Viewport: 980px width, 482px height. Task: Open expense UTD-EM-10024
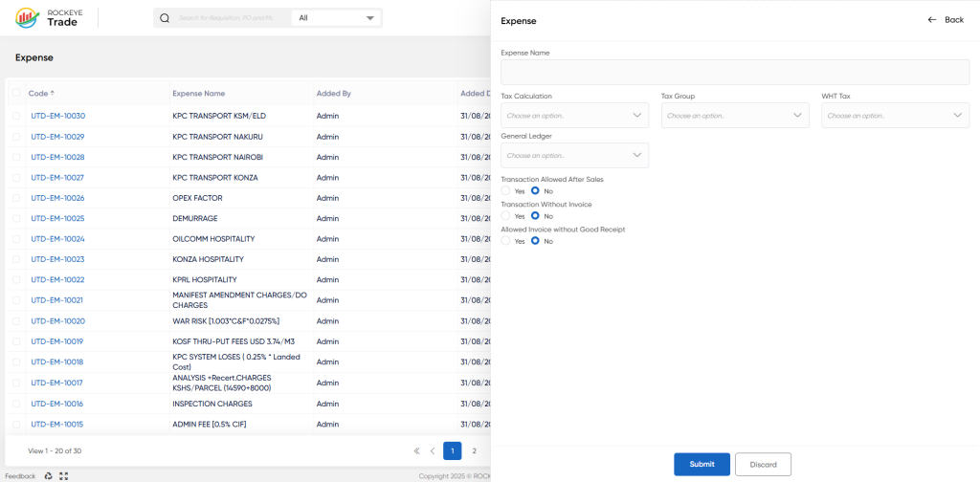click(x=57, y=239)
